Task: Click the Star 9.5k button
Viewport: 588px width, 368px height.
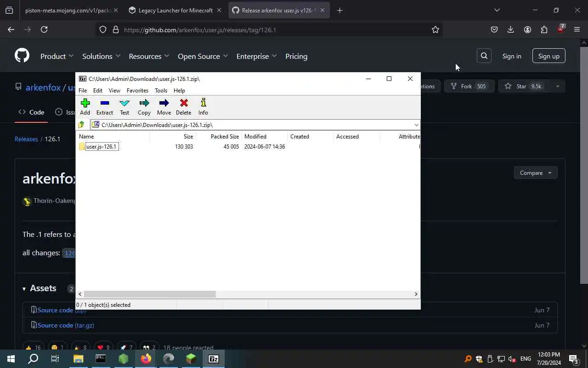Action: point(524,86)
